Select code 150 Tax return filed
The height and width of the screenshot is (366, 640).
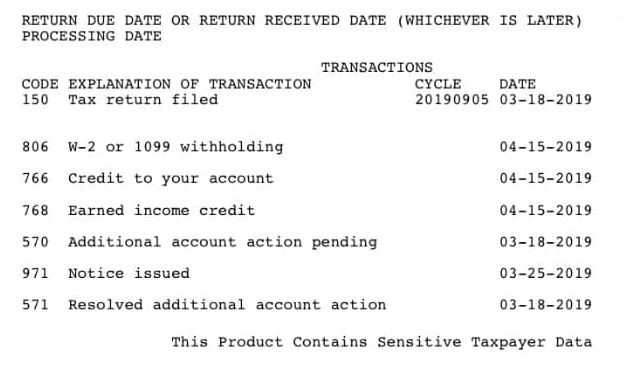(x=120, y=100)
